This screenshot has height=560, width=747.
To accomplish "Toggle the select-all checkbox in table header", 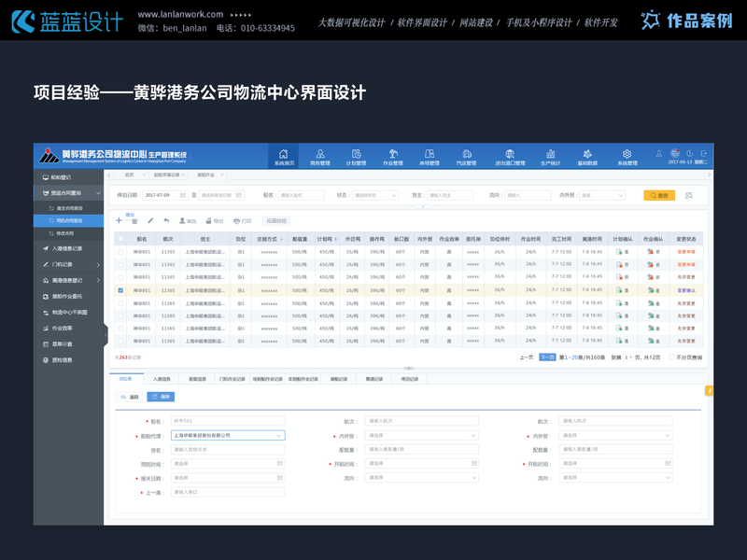I will coord(120,238).
